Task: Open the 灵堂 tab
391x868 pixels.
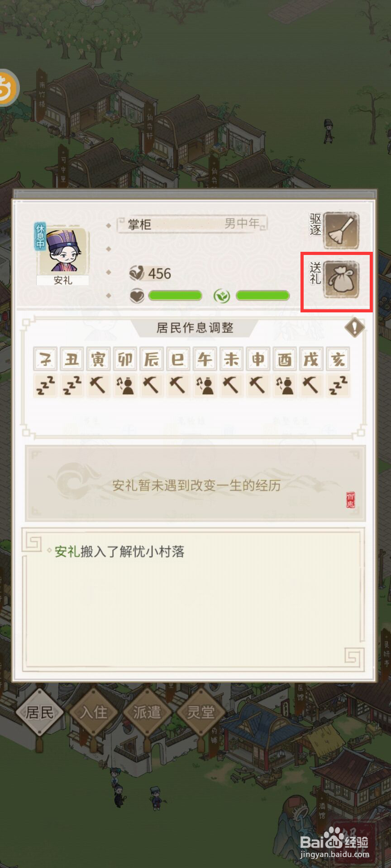Action: coord(200,712)
